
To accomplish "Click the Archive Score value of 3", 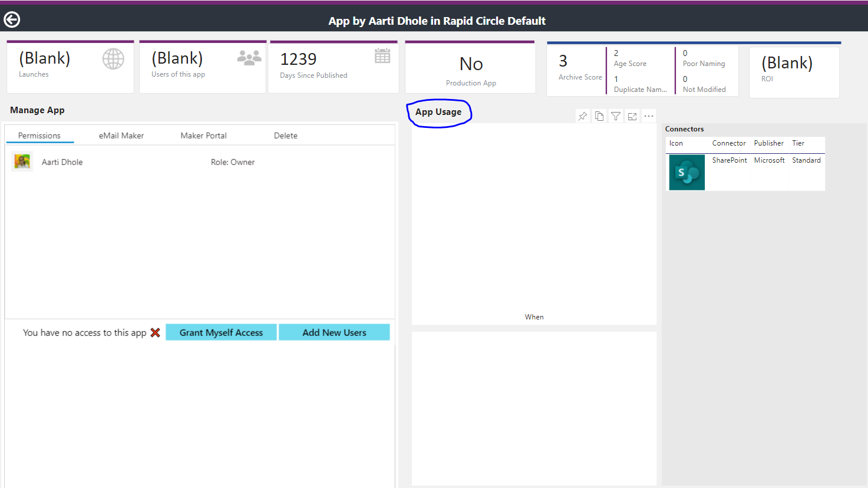I will (x=563, y=61).
